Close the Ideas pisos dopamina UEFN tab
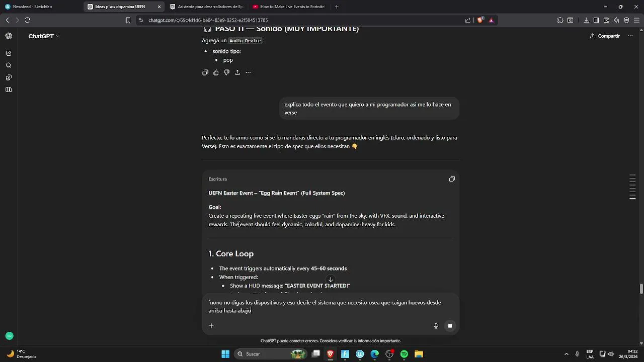This screenshot has height=362, width=644. pos(159,7)
